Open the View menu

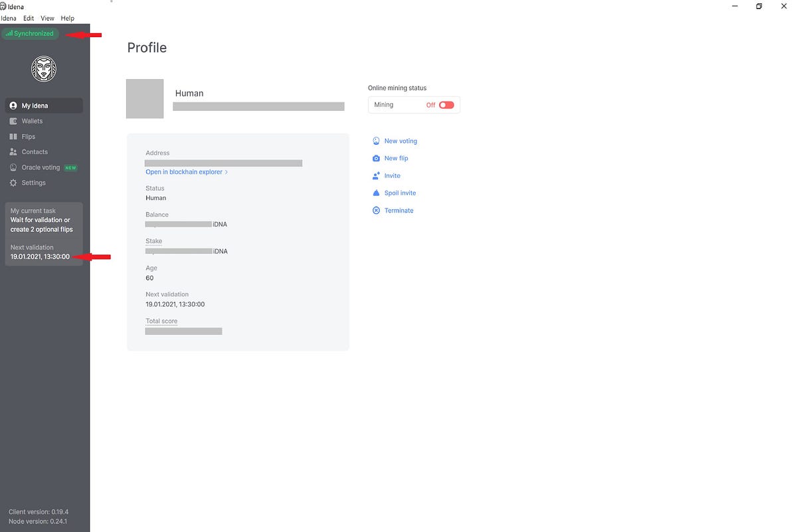tap(47, 18)
